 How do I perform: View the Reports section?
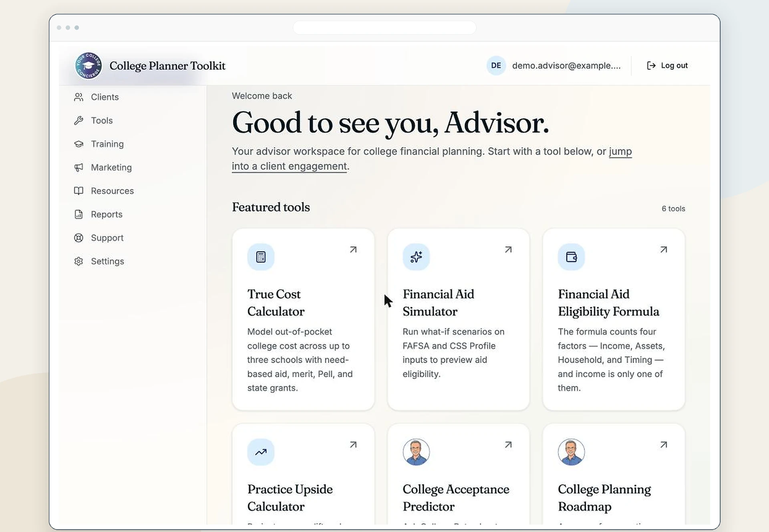click(x=107, y=215)
